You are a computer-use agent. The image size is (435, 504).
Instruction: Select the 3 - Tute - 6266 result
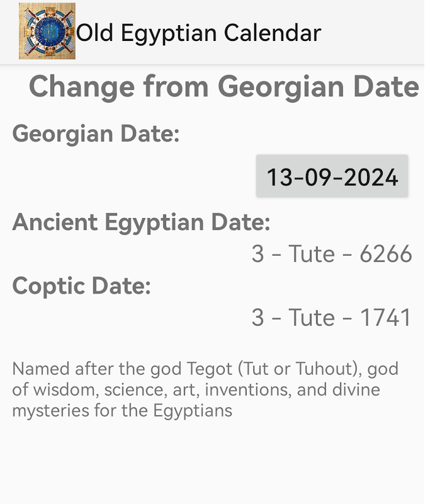coord(332,254)
